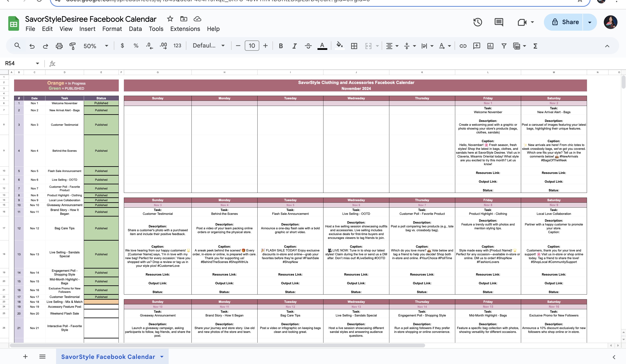The image size is (626, 364).
Task: Open the Extensions menu
Action: tap(185, 29)
